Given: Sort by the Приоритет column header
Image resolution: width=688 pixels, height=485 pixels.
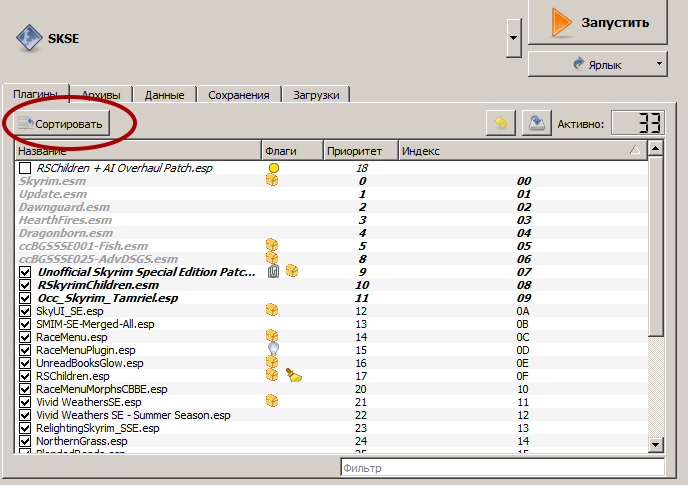Looking at the screenshot, I should tap(361, 151).
